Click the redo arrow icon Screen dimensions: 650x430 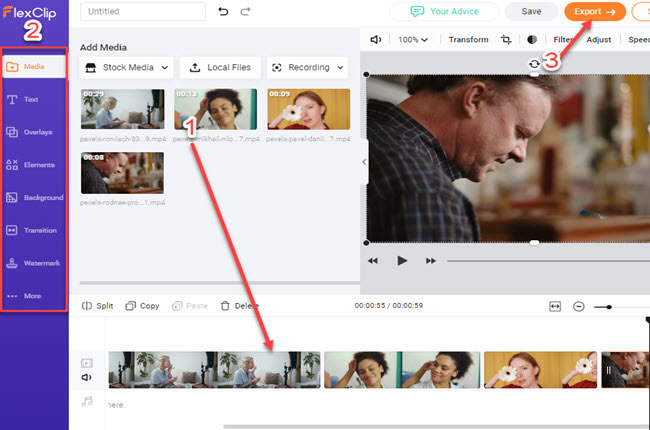246,12
